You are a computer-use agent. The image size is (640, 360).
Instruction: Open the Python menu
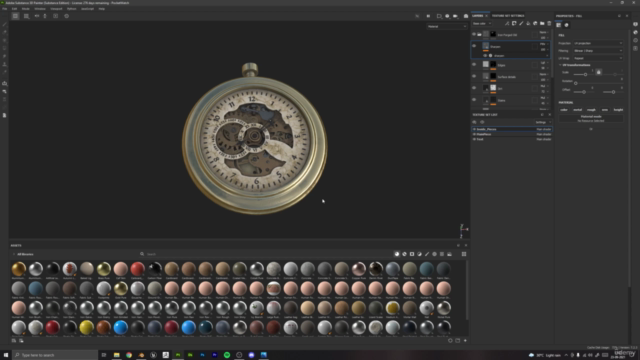[x=71, y=9]
